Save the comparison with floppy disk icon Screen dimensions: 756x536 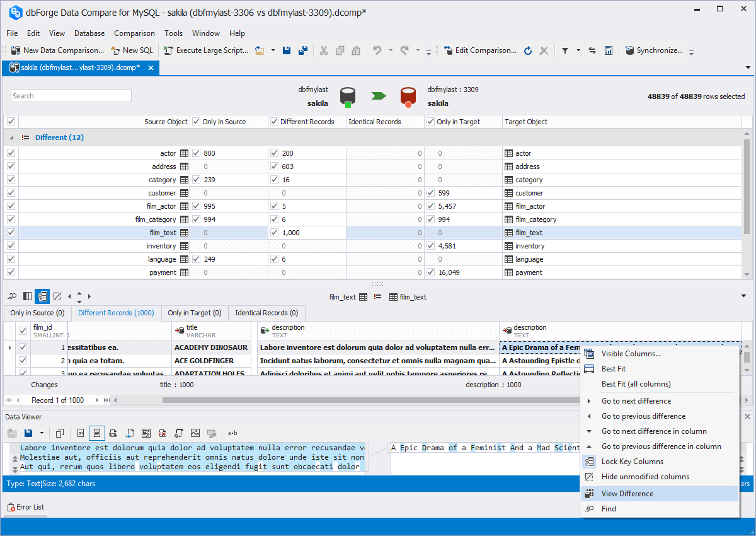287,50
